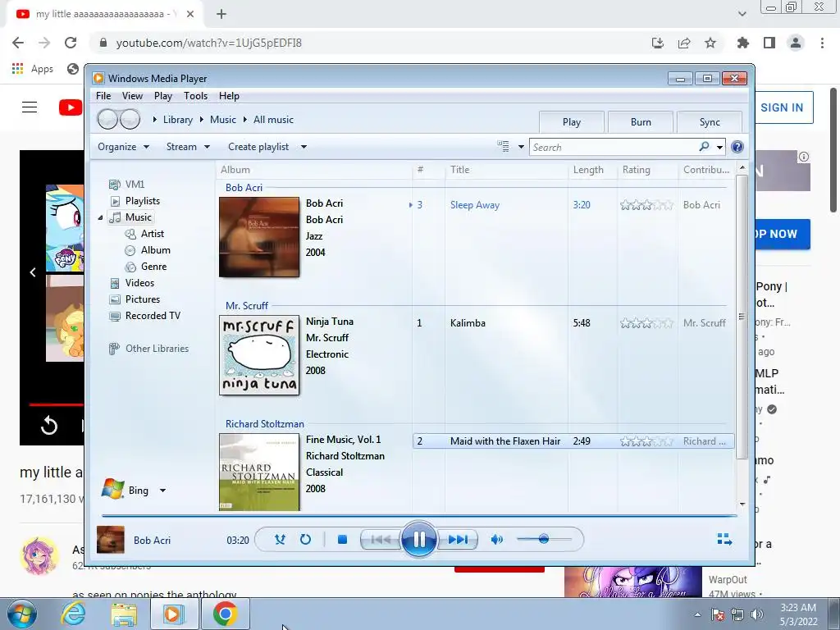Screen dimensions: 840x630
Task: Toggle shuffle in Windows Media Player
Action: click(x=280, y=540)
